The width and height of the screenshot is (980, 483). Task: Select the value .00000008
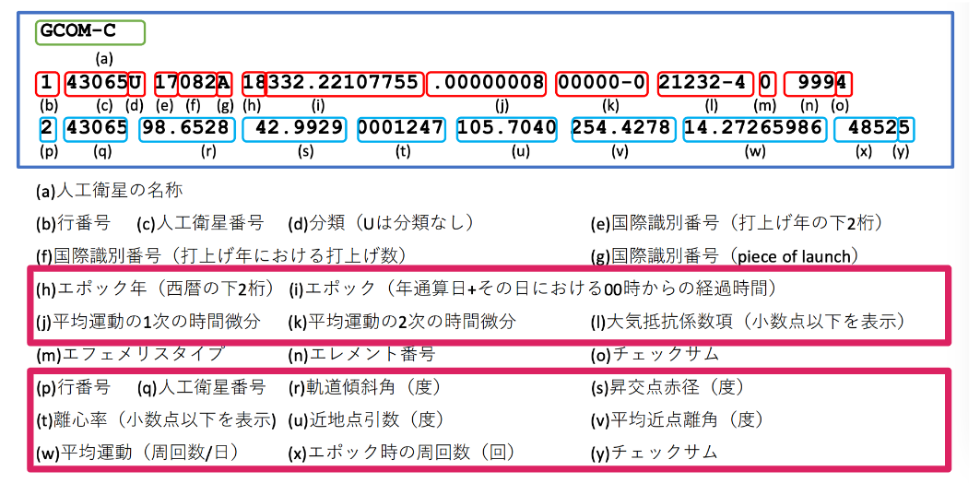(x=486, y=85)
